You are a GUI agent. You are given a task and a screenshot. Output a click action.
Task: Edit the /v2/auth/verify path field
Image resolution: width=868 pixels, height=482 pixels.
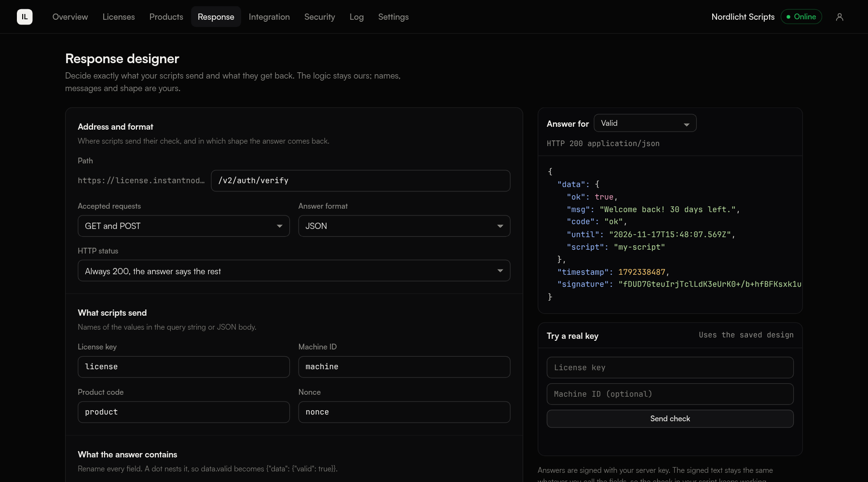[361, 181]
